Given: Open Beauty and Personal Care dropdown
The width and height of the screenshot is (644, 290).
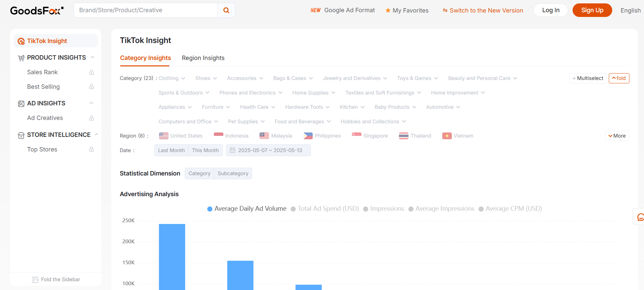Looking at the screenshot, I should [483, 78].
